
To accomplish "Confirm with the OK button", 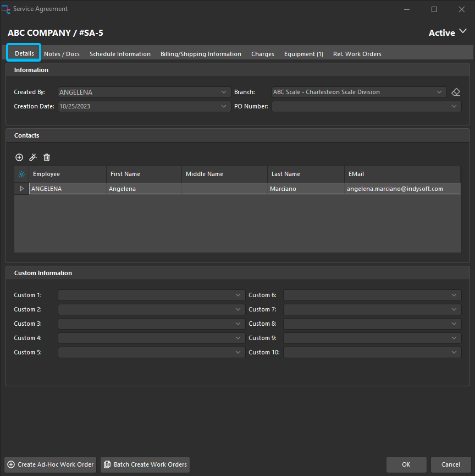I will point(406,464).
